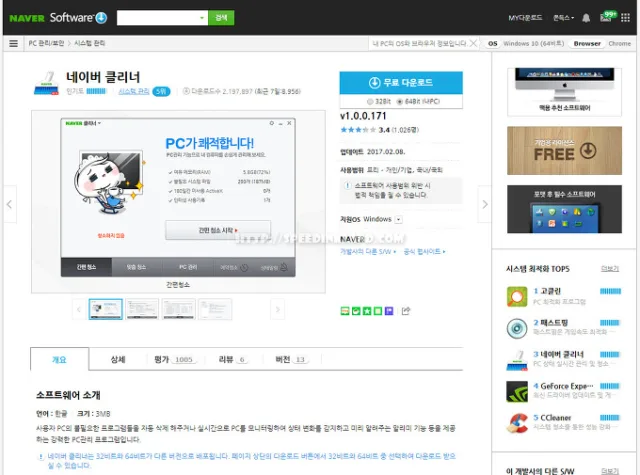This screenshot has width=640, height=475.
Task: Click the info icon in usage notice
Action: coord(347,186)
